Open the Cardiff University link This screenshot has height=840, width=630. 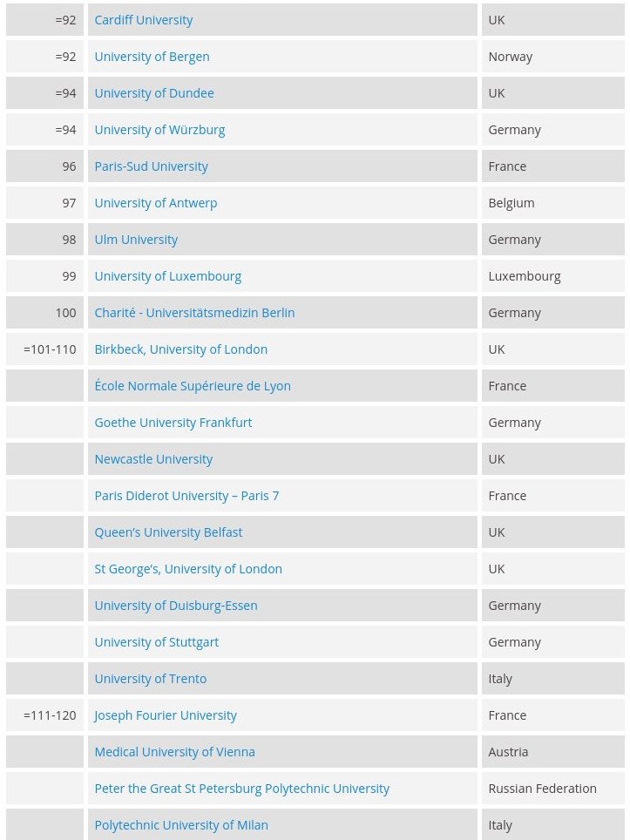pos(144,20)
